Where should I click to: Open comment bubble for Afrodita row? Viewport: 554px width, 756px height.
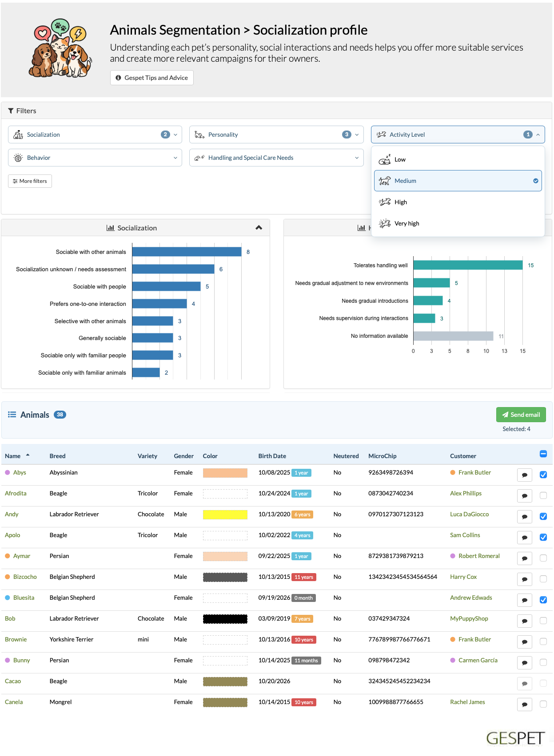tap(525, 496)
